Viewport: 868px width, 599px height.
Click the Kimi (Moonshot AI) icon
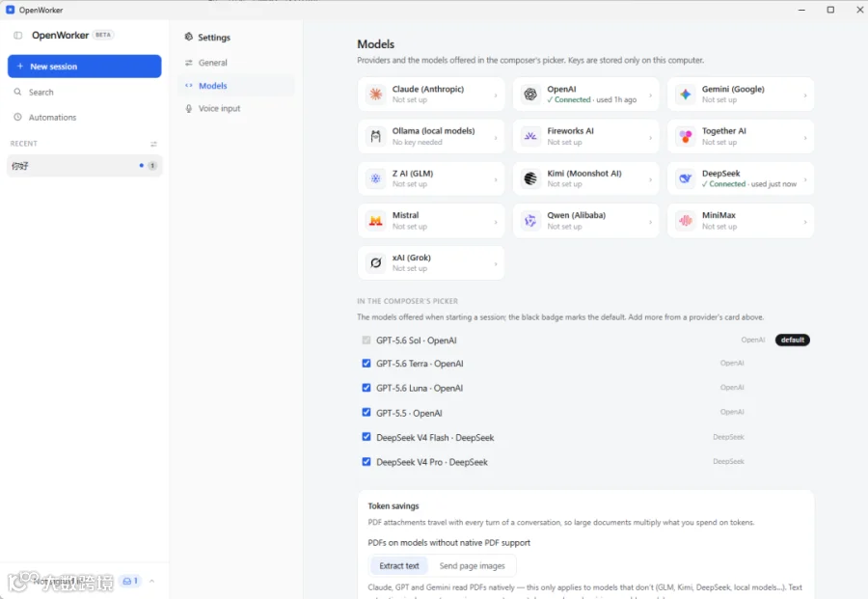pos(530,178)
